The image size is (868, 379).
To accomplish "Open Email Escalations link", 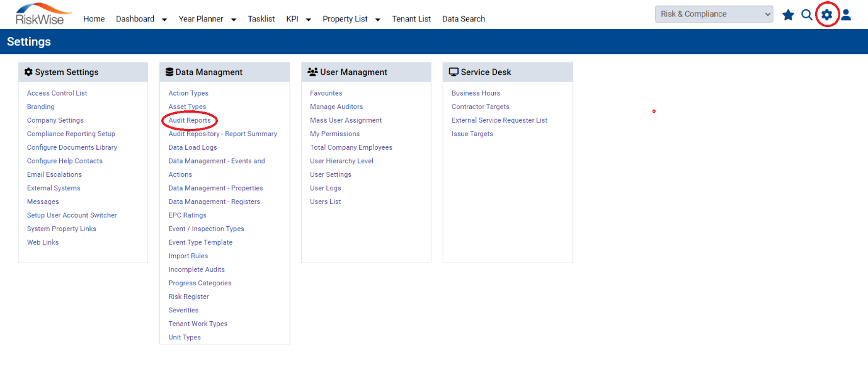I will click(54, 175).
